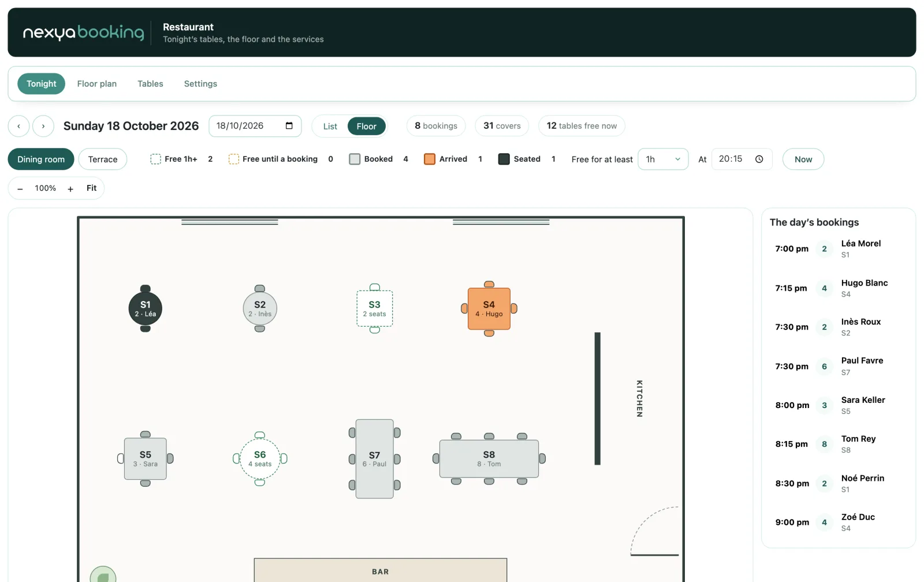
Task: Switch to List view
Action: point(330,126)
